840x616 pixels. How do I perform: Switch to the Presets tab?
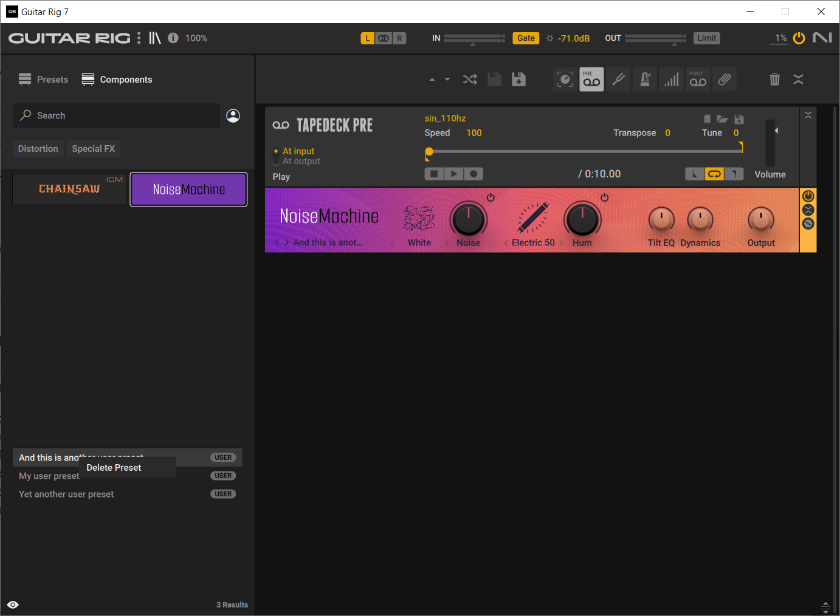click(x=43, y=79)
